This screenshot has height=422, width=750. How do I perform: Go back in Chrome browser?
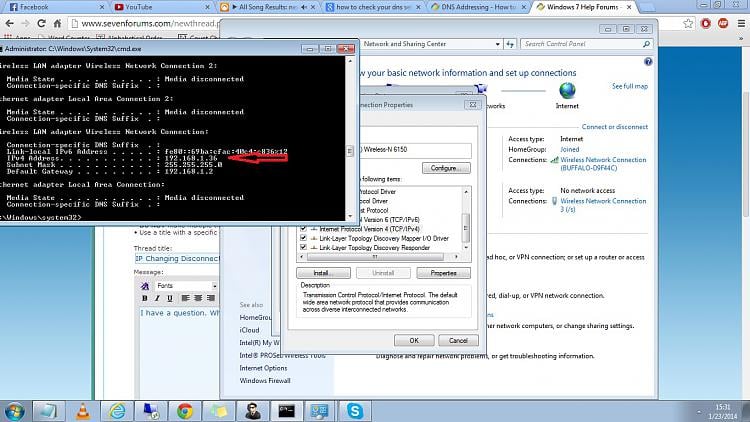[10, 23]
